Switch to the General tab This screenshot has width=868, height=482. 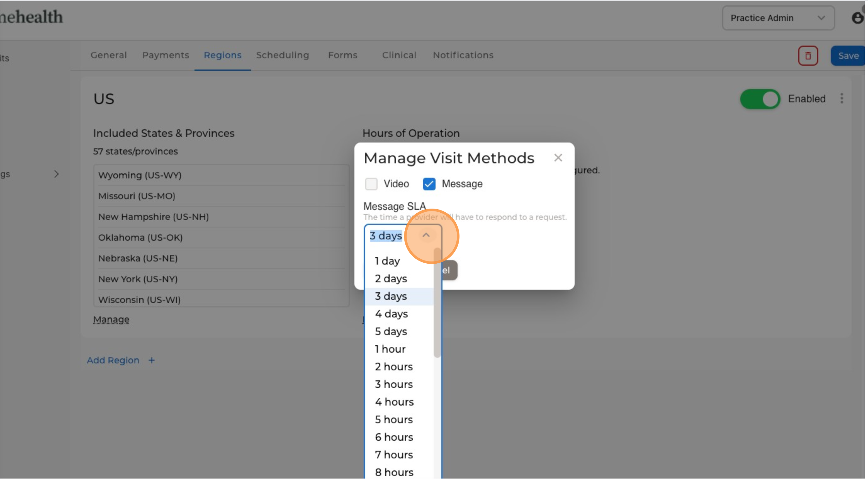(x=109, y=55)
